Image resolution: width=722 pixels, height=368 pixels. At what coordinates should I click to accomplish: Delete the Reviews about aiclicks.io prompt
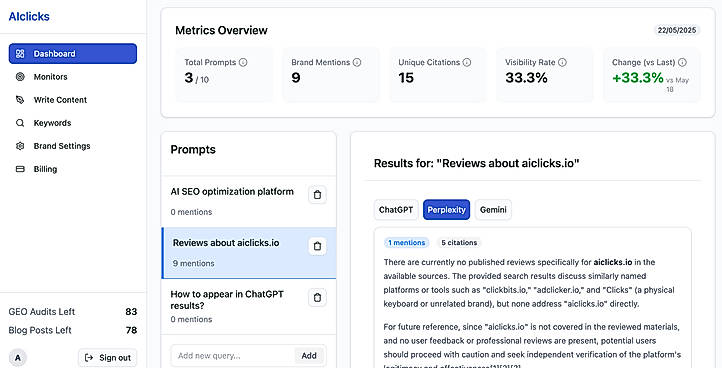(x=317, y=246)
